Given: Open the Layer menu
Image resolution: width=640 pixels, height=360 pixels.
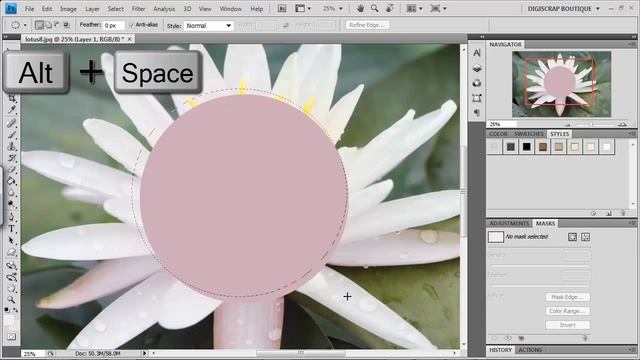Looking at the screenshot, I should coord(92,9).
